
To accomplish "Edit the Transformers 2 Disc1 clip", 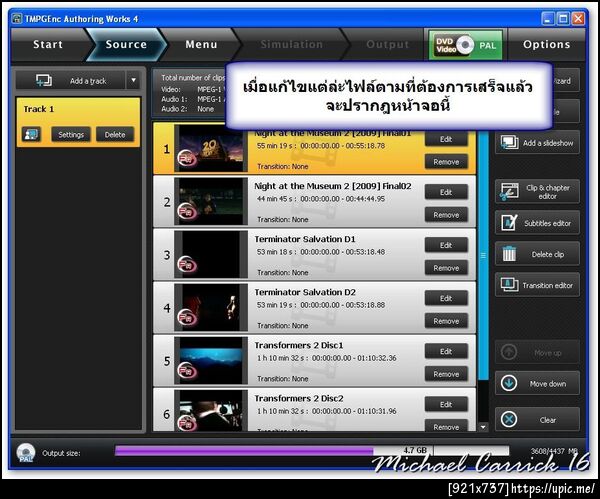I will 446,351.
